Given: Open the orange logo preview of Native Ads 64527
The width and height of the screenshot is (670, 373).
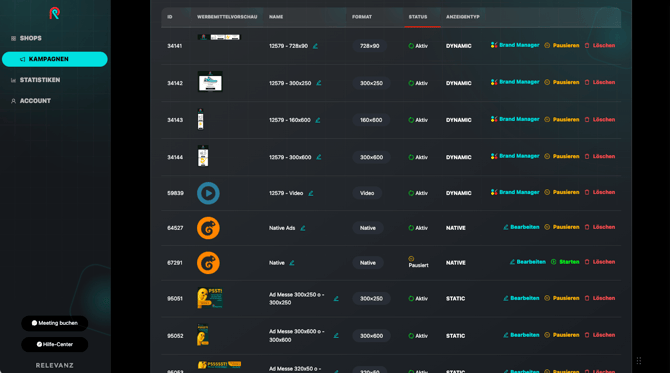Looking at the screenshot, I should click(208, 228).
